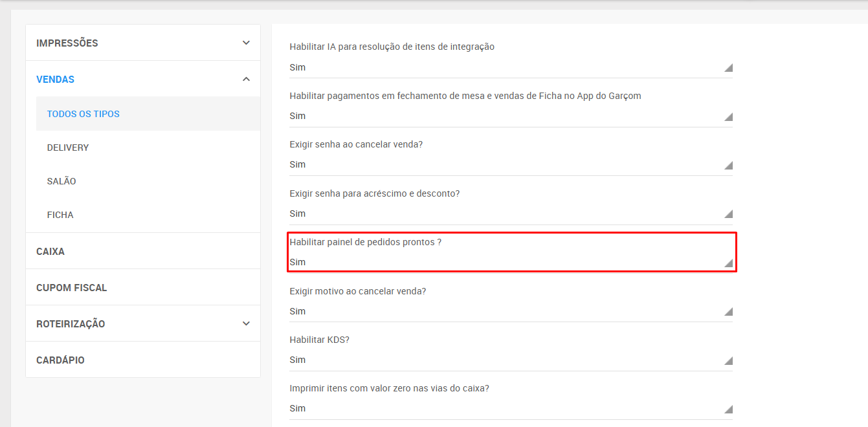Go to Salão sales settings
The width and height of the screenshot is (868, 427).
[x=61, y=181]
